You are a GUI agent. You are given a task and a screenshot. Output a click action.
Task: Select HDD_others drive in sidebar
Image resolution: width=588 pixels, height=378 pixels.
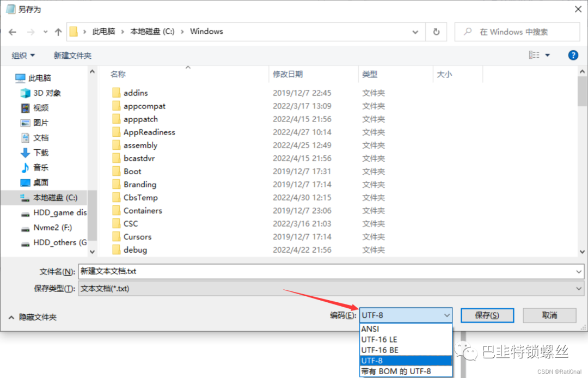tap(53, 242)
